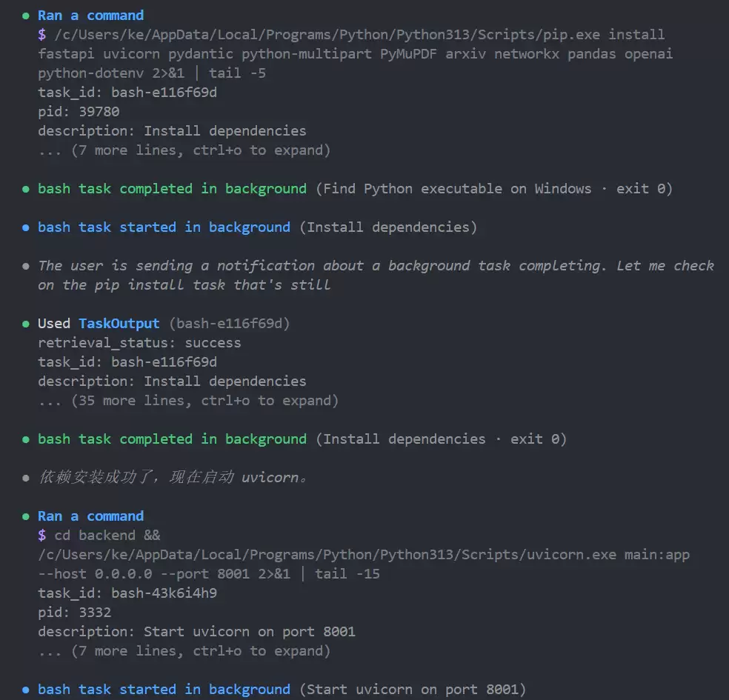
Task: Click gray bullet before the Chinese uvicorn message
Action: pyautogui.click(x=26, y=479)
